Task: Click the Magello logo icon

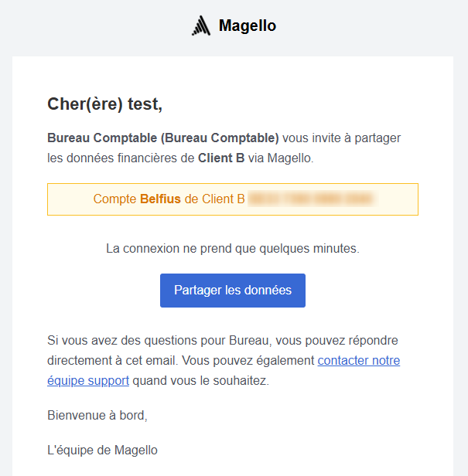Action: 201,25
